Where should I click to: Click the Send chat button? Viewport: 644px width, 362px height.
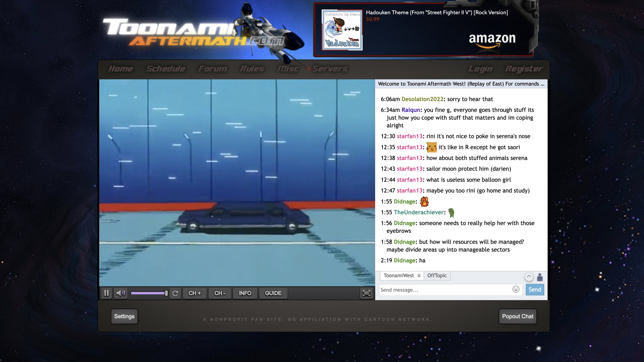tap(535, 290)
